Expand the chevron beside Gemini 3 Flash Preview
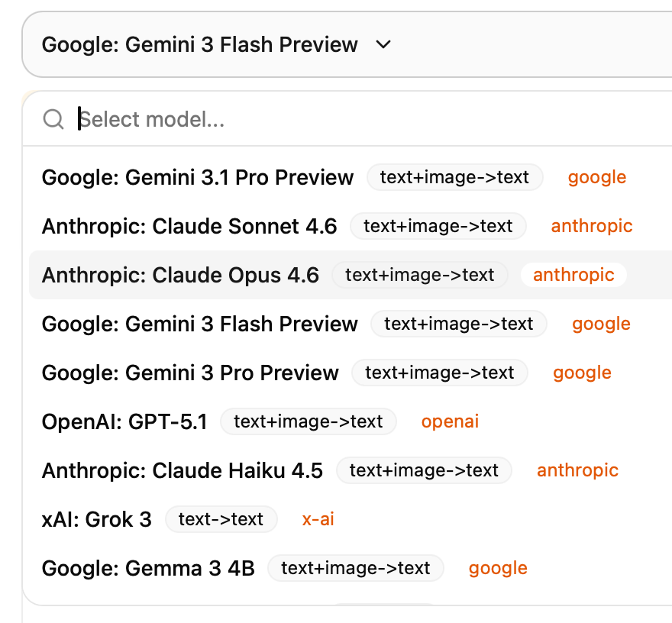The height and width of the screenshot is (623, 672). 383,45
